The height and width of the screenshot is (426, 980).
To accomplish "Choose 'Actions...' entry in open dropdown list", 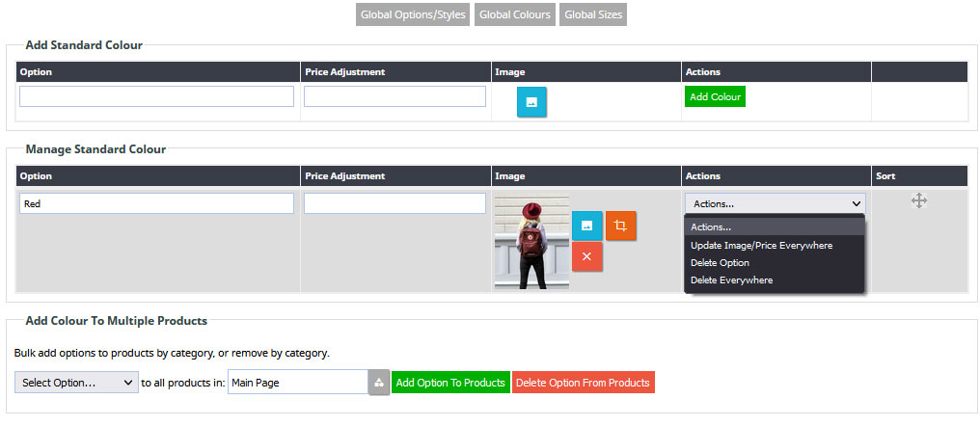I will pos(775,227).
